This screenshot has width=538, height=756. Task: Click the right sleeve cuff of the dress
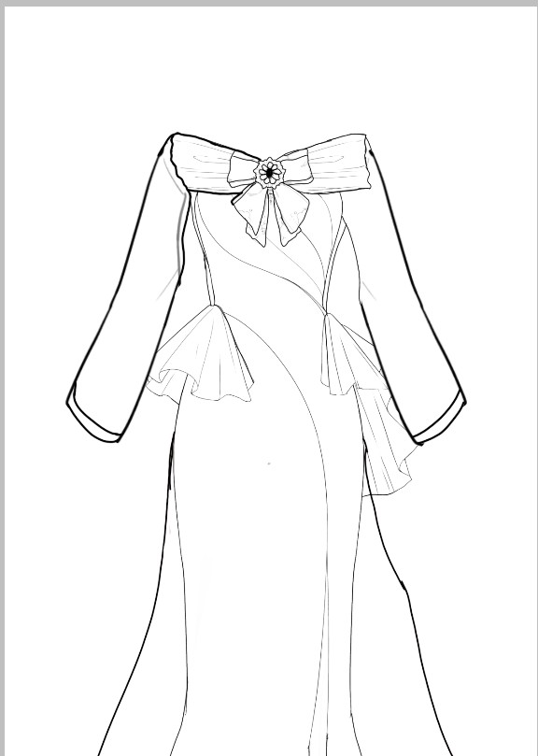tap(439, 419)
